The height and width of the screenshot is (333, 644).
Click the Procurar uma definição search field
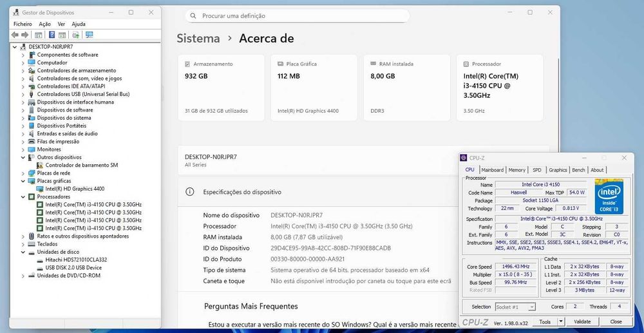pos(298,16)
